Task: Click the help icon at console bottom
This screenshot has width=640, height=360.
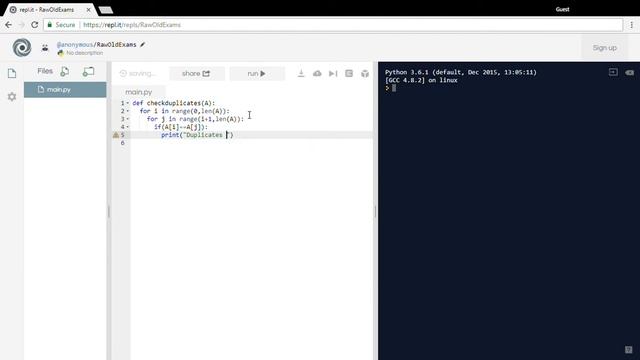Action: [x=629, y=350]
